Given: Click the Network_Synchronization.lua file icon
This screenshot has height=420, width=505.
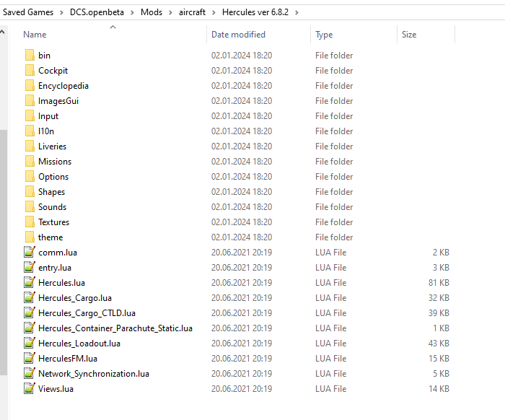Looking at the screenshot, I should [30, 373].
